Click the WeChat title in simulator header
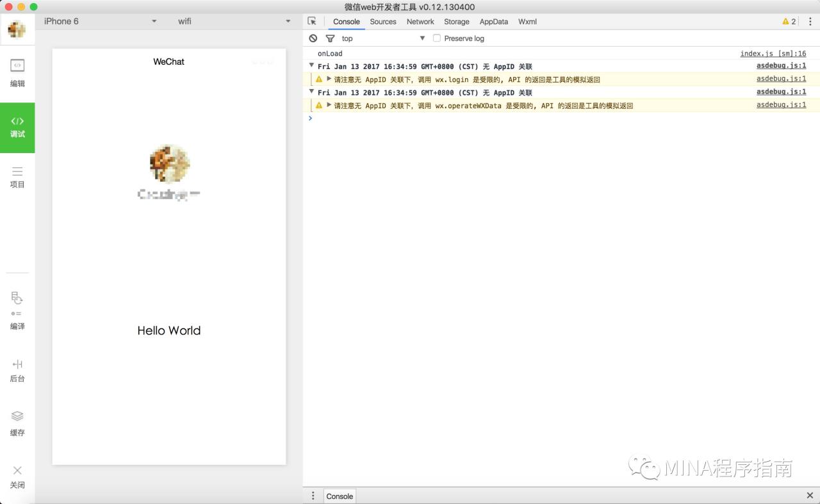The height and width of the screenshot is (504, 820). click(168, 61)
